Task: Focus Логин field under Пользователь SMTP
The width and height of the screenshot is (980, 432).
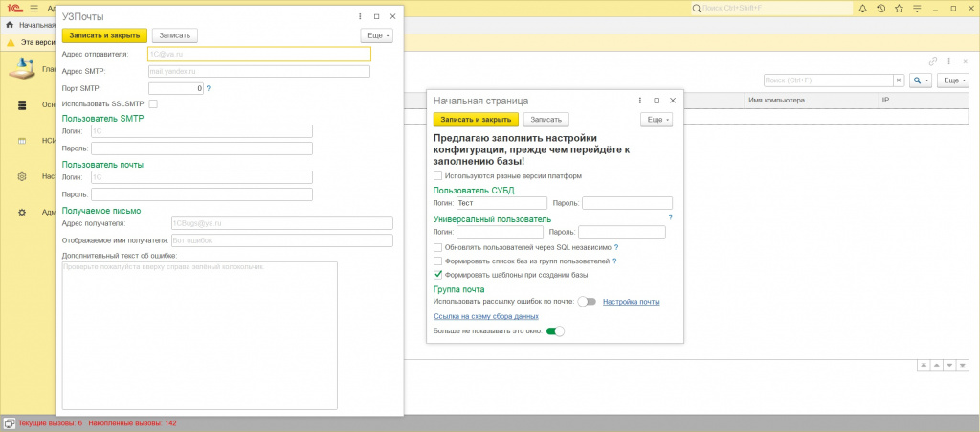Action: (x=202, y=131)
